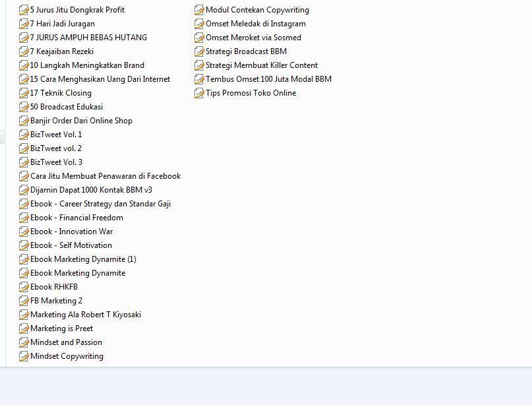Image resolution: width=532 pixels, height=405 pixels.
Task: Select the Ebook RHKFB file icon
Action: [x=24, y=287]
